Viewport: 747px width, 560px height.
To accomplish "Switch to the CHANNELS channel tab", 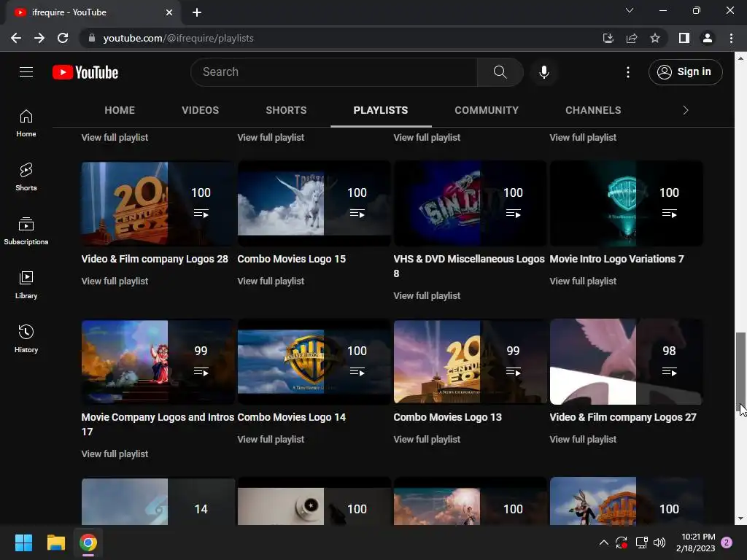I will 593,110.
